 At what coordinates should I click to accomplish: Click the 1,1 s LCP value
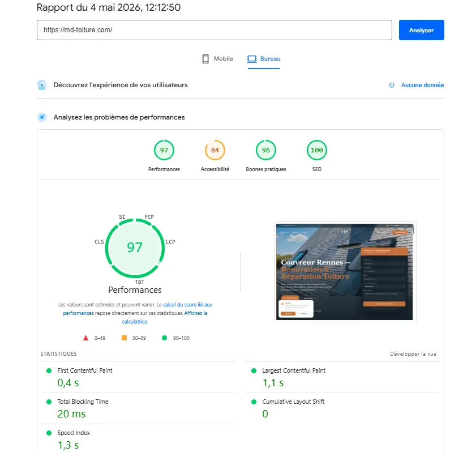click(273, 383)
